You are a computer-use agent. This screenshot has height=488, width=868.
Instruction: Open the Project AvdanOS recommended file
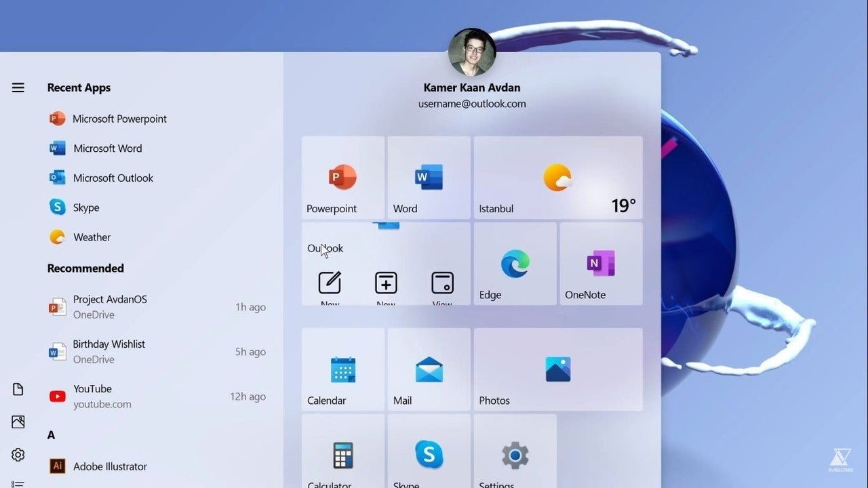[x=157, y=307]
